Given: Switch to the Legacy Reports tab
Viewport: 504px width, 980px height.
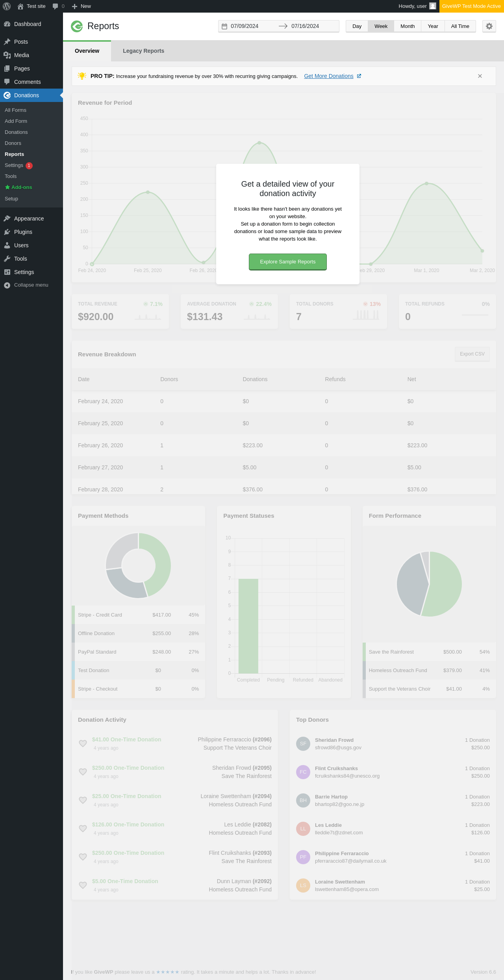Looking at the screenshot, I should pos(143,51).
